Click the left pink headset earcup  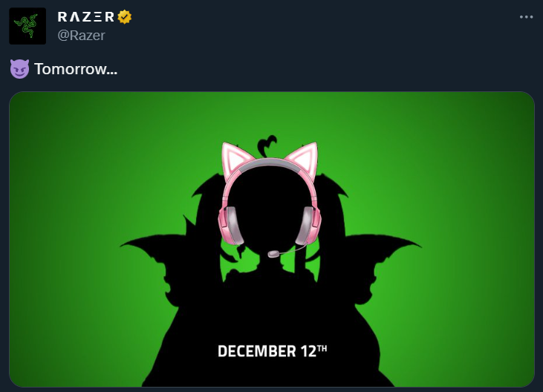pos(230,225)
